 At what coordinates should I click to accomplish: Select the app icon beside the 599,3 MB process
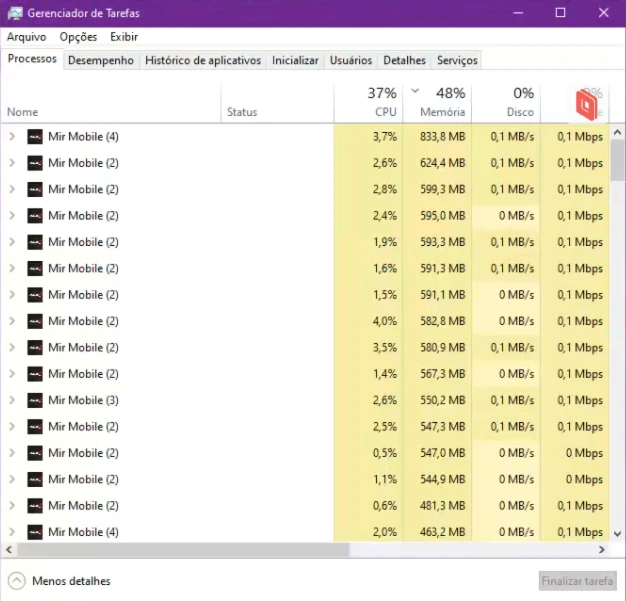[35, 189]
